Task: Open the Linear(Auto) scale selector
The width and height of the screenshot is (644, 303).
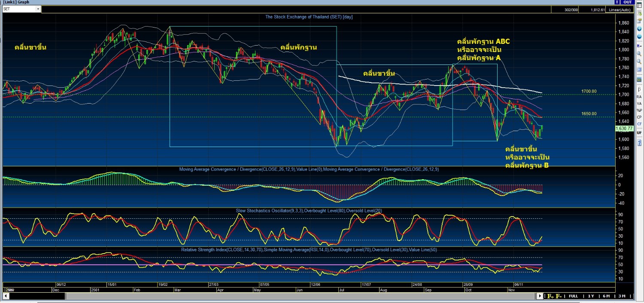Action: point(620,9)
